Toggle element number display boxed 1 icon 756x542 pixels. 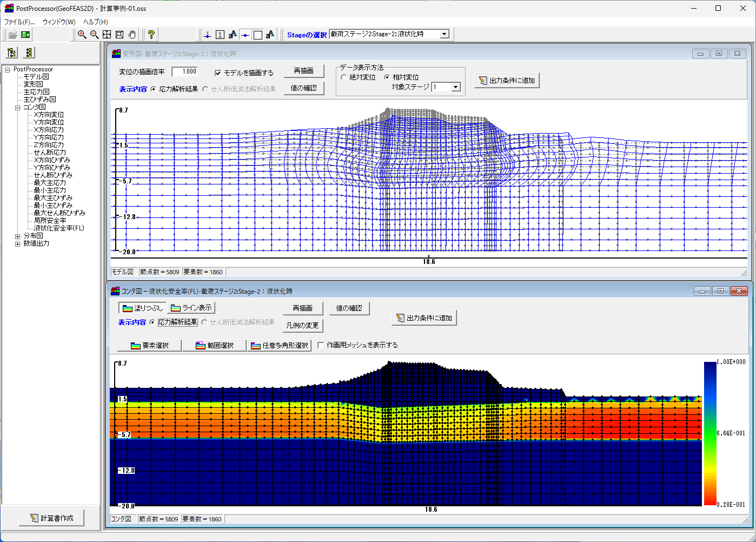220,35
